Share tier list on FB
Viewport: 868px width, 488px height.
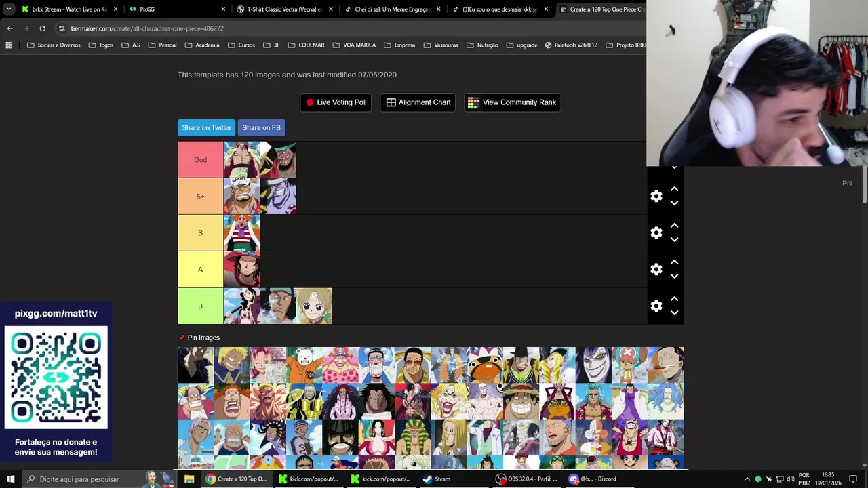click(261, 127)
